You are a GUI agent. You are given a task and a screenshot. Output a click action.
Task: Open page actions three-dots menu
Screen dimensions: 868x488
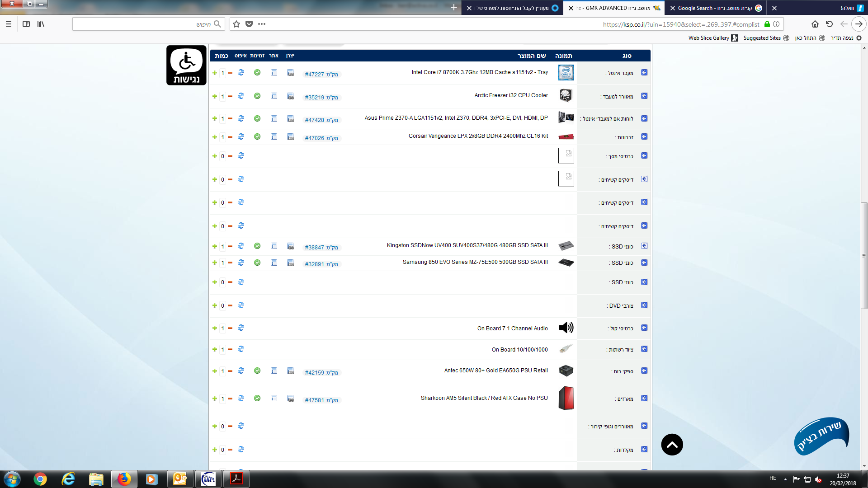pos(262,24)
